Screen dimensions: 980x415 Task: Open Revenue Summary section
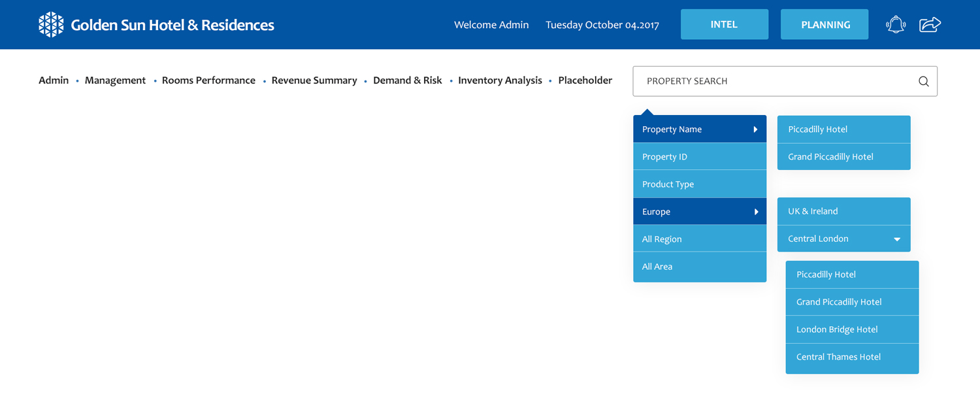coord(314,80)
